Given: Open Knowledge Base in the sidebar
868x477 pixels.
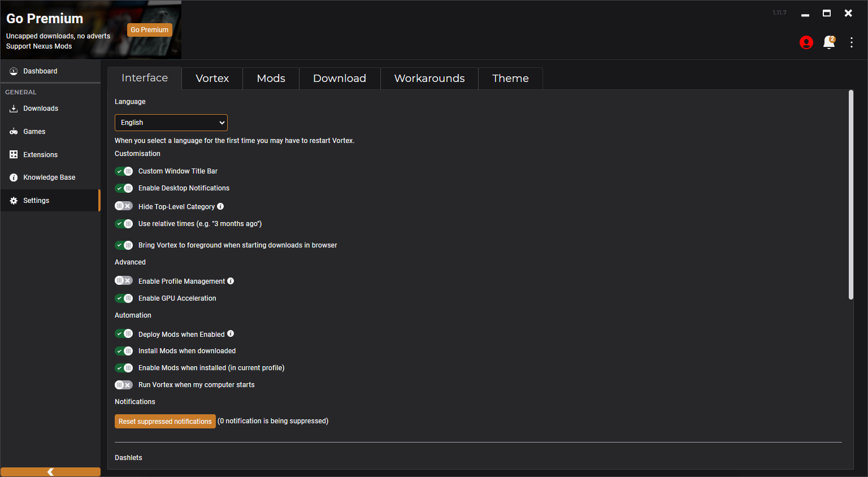Looking at the screenshot, I should [50, 177].
